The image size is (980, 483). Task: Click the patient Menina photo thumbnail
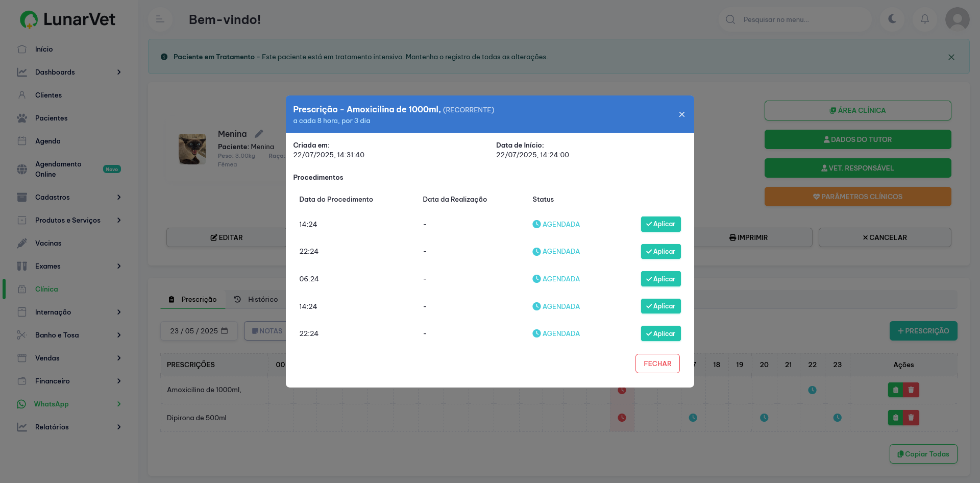pos(192,149)
